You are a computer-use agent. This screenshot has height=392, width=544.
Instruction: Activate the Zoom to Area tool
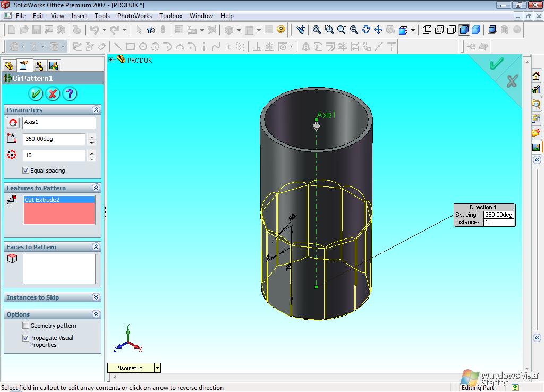tap(328, 30)
